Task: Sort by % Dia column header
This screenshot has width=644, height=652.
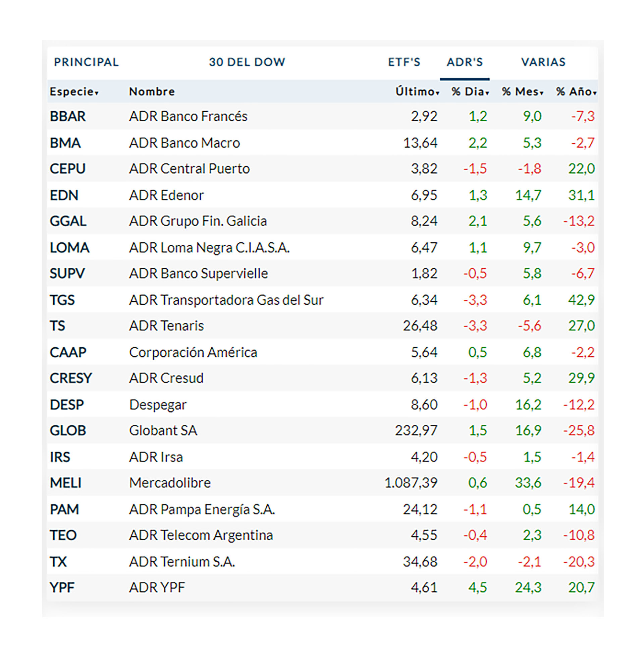Action: 470,92
